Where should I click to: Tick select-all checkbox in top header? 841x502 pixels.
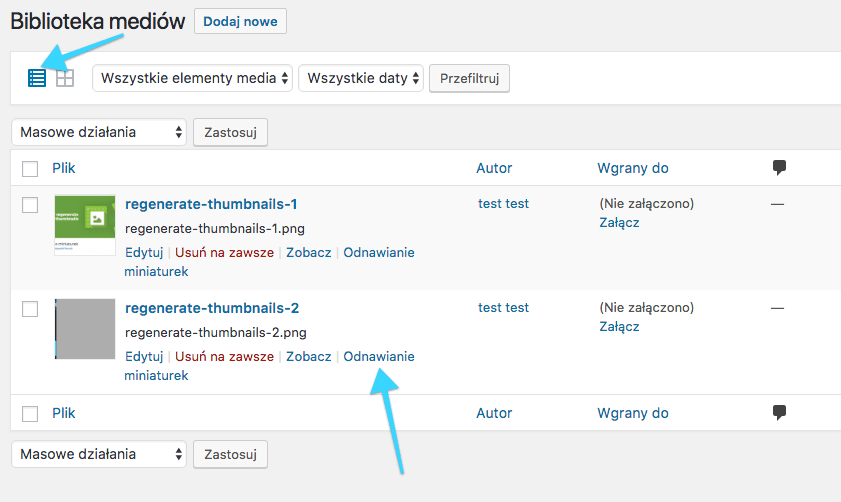(x=30, y=169)
